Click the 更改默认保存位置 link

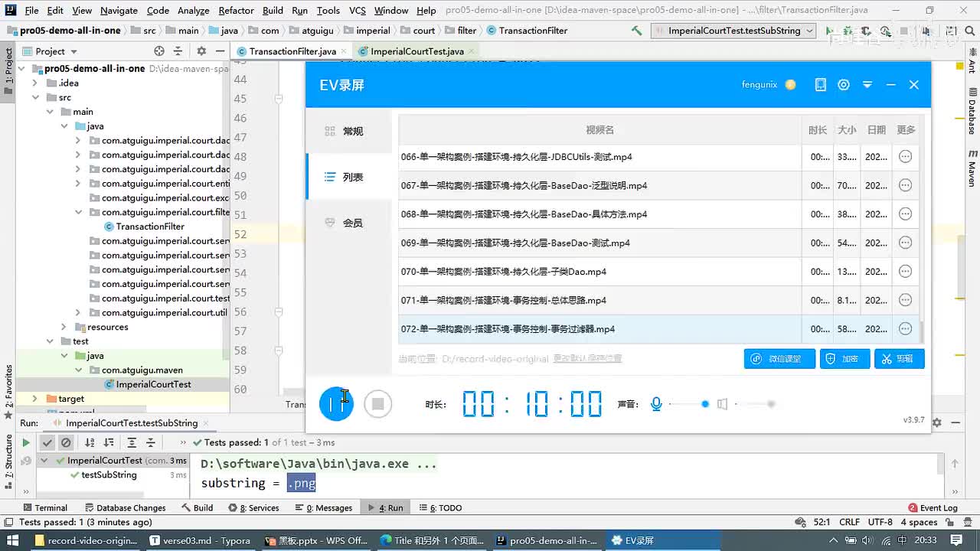[x=587, y=359]
